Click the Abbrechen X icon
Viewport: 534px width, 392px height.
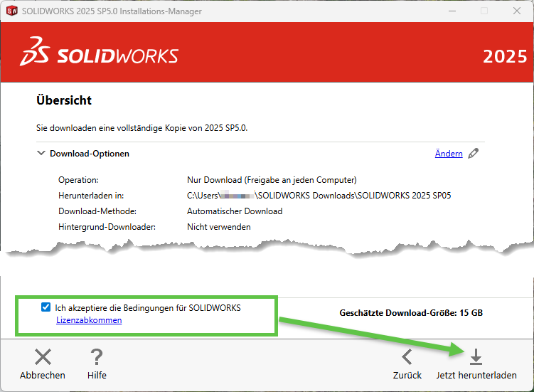click(43, 357)
